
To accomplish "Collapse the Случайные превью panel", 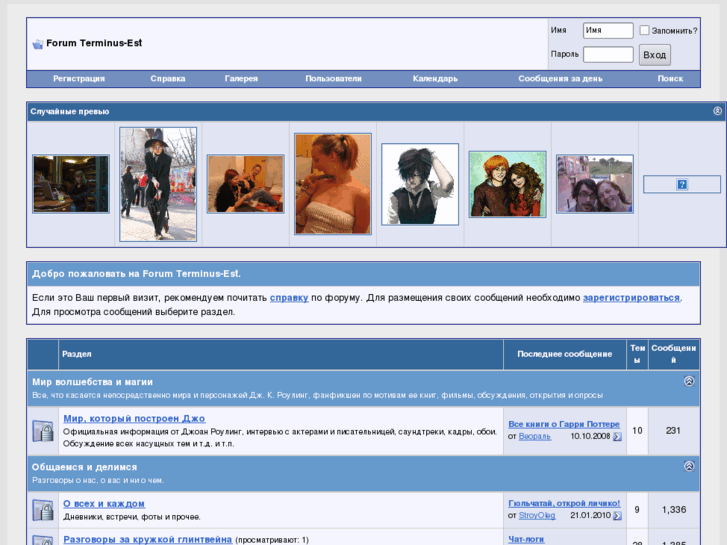I will (x=717, y=111).
